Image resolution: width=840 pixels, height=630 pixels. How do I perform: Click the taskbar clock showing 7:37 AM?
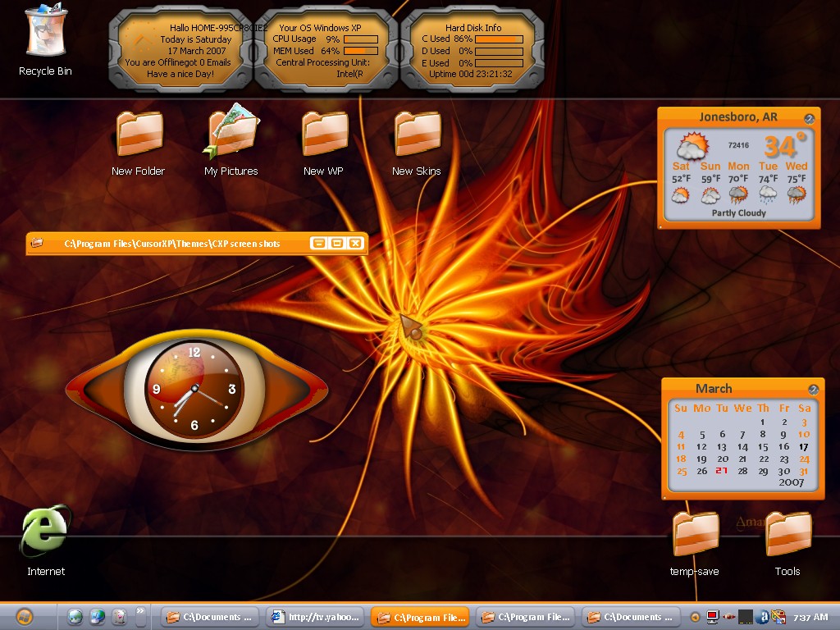coord(810,618)
